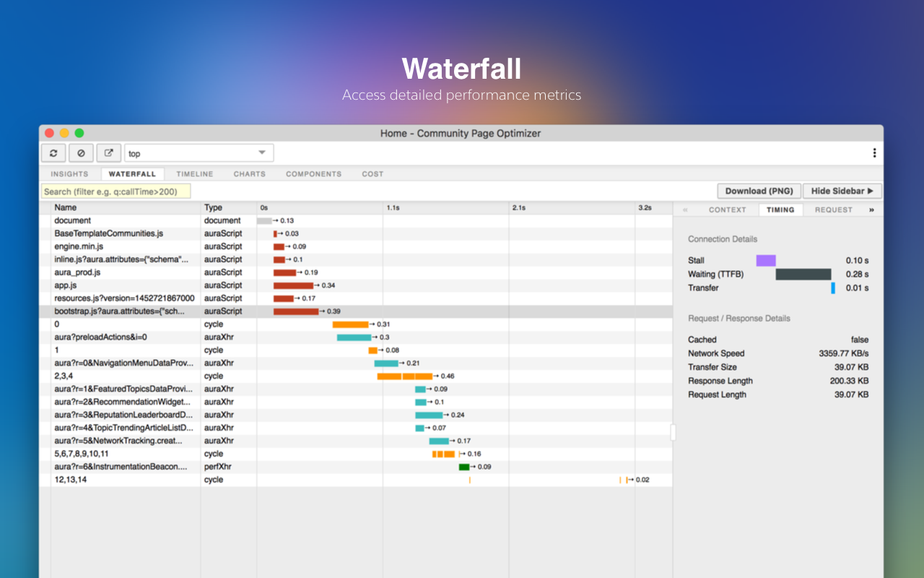Activate the Insights tab
Screen dimensions: 924x578
[69, 173]
